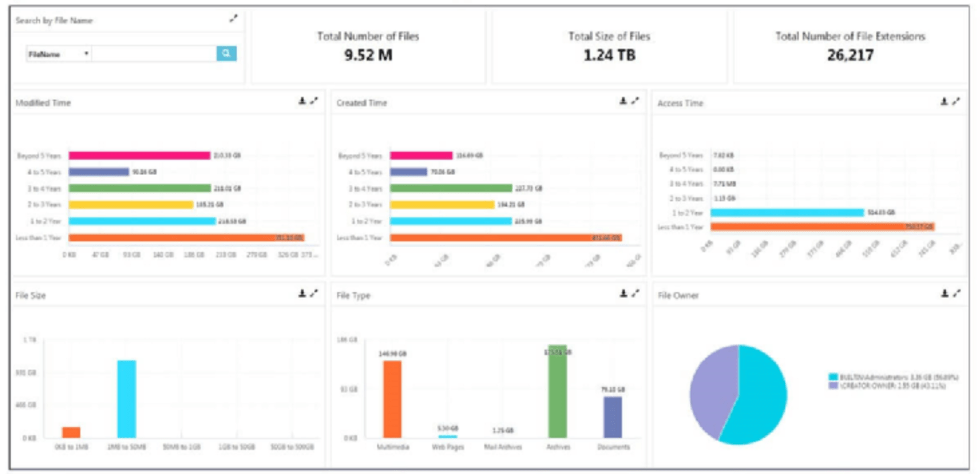Screen dimensions: 980x474
Task: Download the File Type chart
Action: click(x=623, y=293)
